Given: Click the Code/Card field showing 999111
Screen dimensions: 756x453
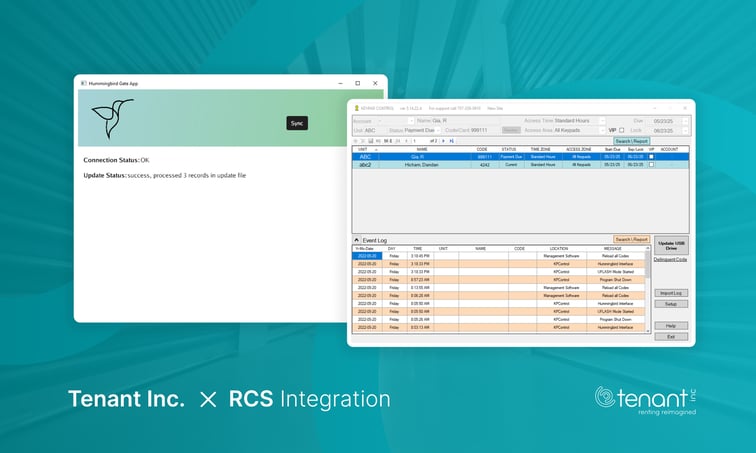Looking at the screenshot, I should [x=485, y=131].
